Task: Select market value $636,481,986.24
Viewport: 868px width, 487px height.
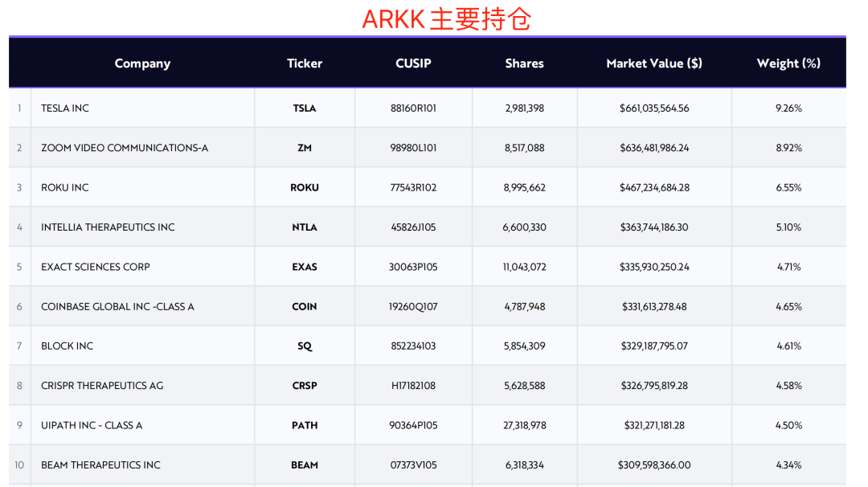Action: (x=654, y=149)
